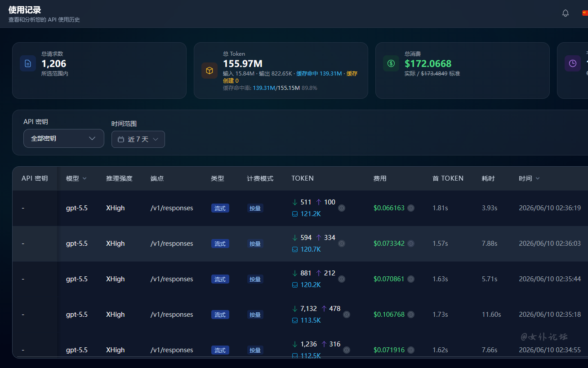Click the total token figure 155.97M
The width and height of the screenshot is (588, 368).
243,64
